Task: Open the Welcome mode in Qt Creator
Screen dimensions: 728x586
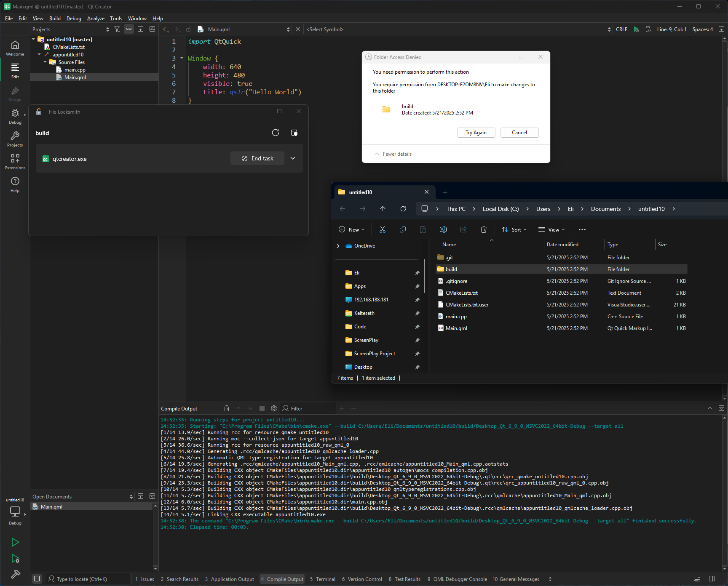Action: (x=15, y=48)
